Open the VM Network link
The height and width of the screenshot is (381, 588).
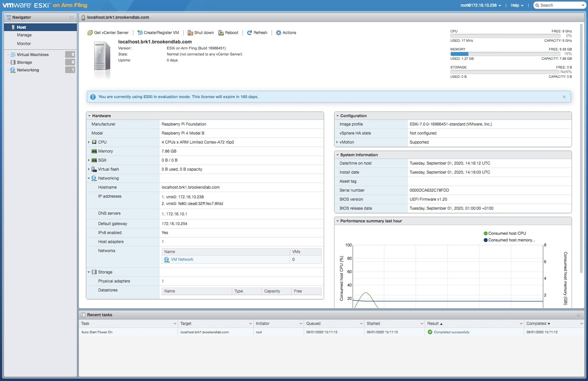pos(182,259)
